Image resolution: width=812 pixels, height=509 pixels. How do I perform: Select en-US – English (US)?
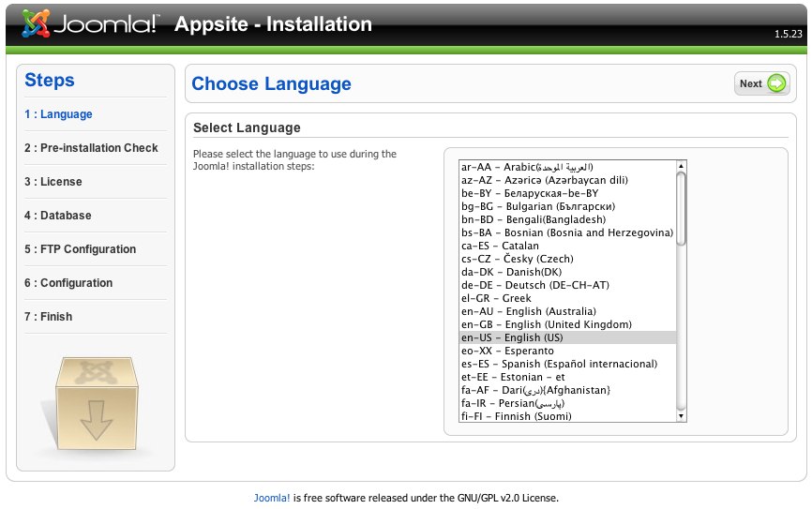pos(567,337)
